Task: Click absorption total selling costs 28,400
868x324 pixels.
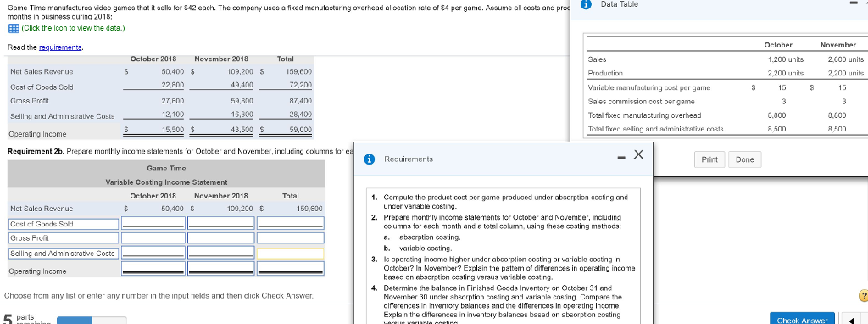Action: coord(301,114)
